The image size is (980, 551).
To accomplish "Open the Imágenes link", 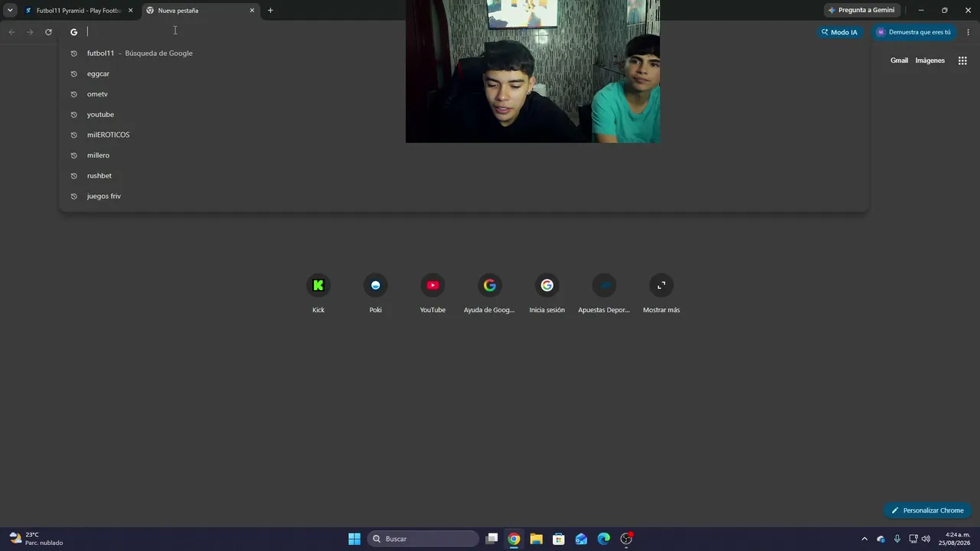I will pyautogui.click(x=930, y=60).
